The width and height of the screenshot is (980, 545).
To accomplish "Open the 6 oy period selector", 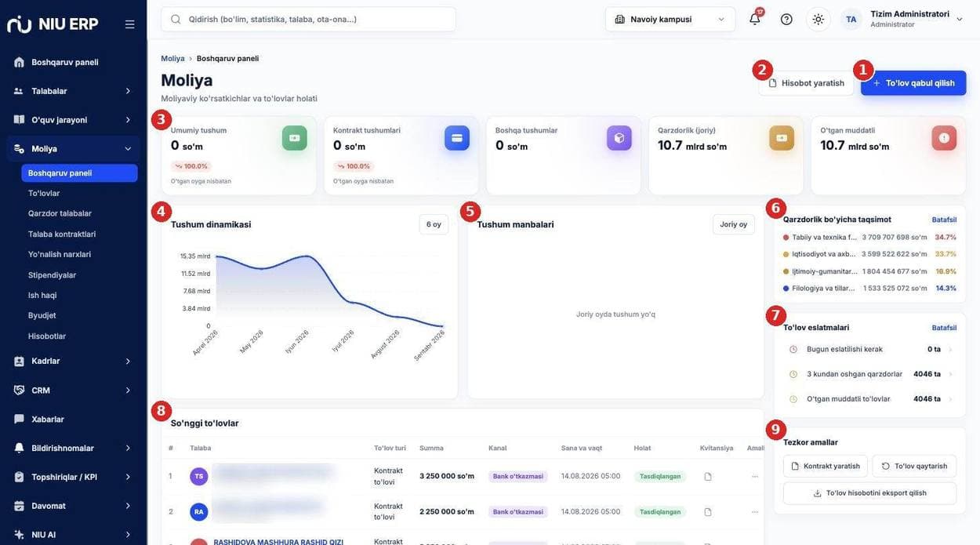I will [434, 224].
